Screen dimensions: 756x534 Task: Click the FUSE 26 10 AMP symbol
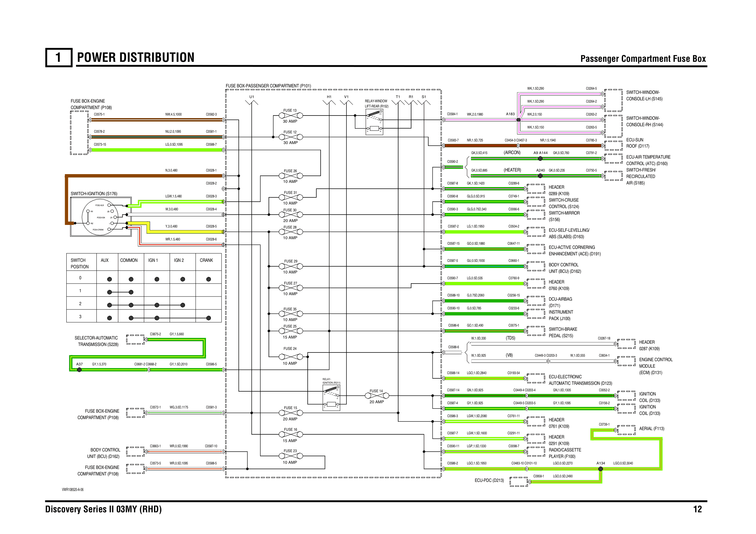290,176
